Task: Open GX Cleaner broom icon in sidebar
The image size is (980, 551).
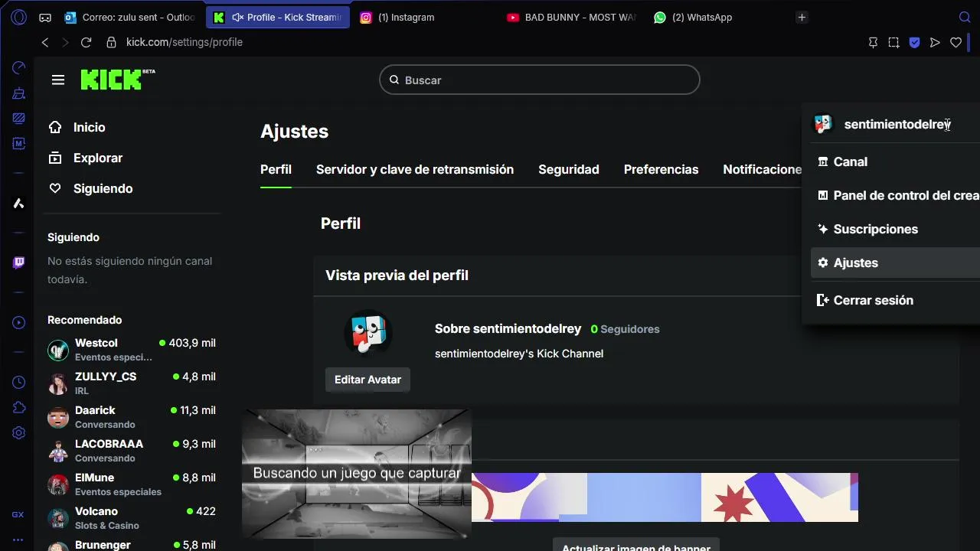Action: point(18,93)
